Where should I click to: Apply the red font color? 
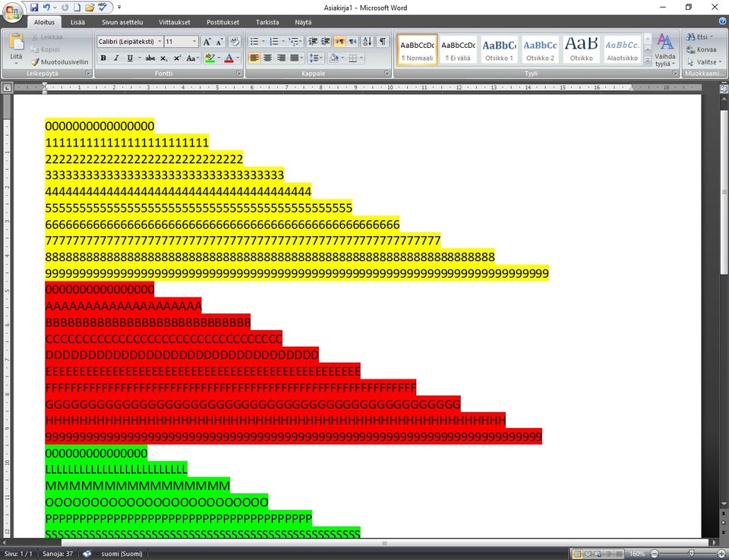click(229, 58)
